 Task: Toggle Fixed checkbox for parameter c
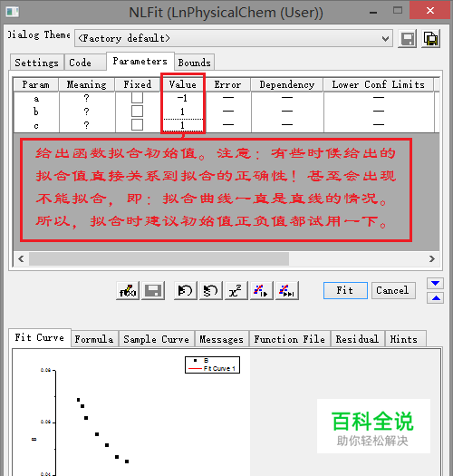[137, 125]
